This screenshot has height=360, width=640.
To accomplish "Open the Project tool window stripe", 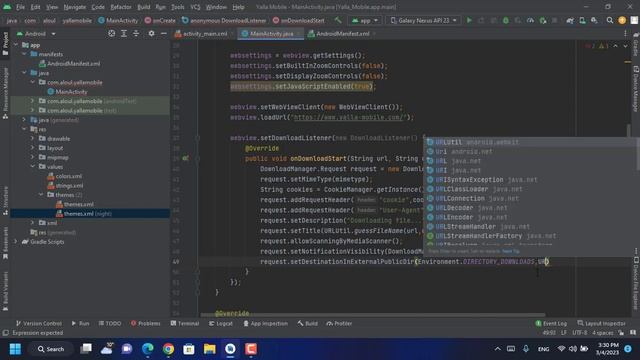I will (5, 44).
